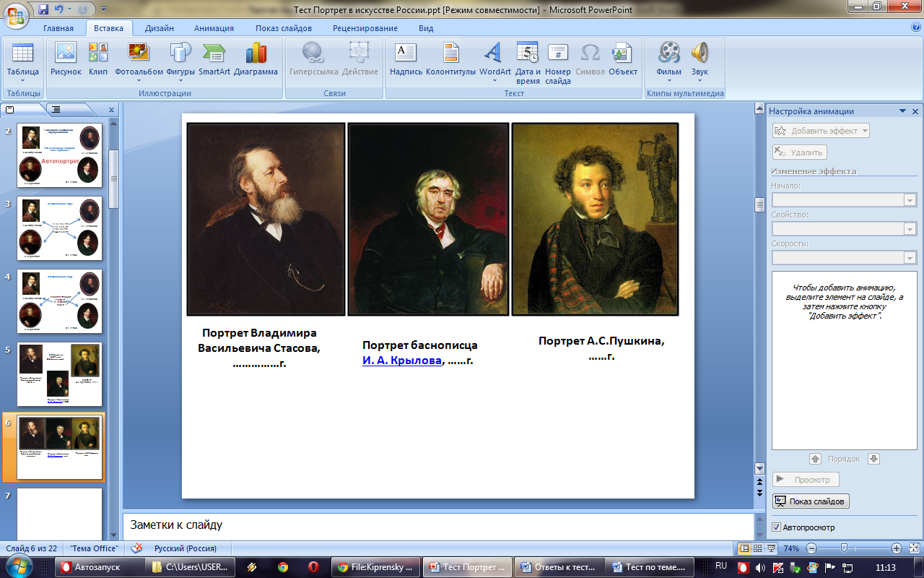The height and width of the screenshot is (578, 924).
Task: Select slide 3 thumbnail
Action: 59,229
